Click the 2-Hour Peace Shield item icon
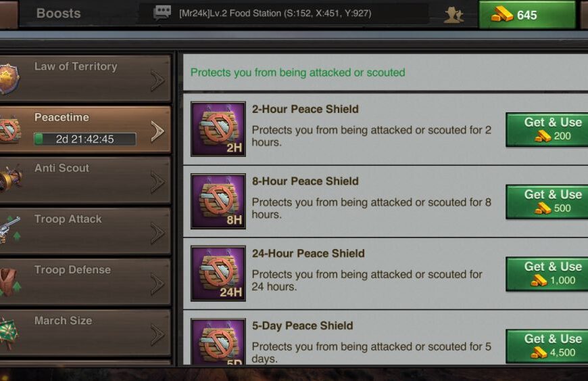 click(x=218, y=129)
